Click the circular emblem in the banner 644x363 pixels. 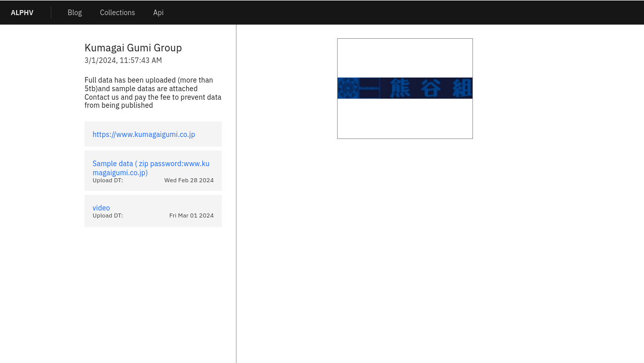coord(348,88)
